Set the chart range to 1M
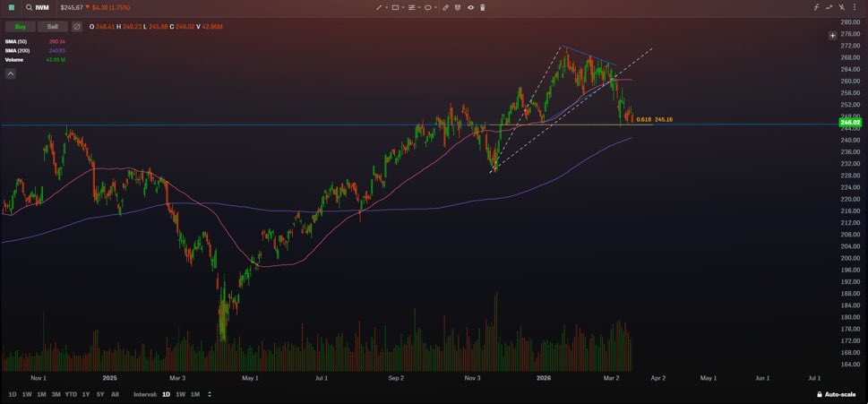 tap(41, 394)
